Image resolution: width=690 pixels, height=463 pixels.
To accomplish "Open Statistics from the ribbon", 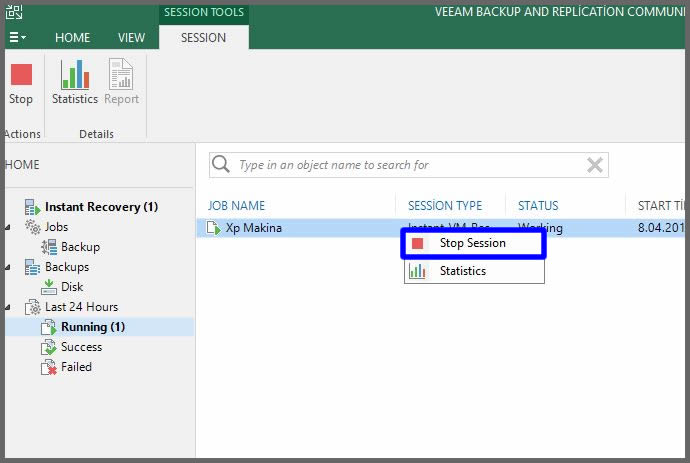I will point(75,83).
